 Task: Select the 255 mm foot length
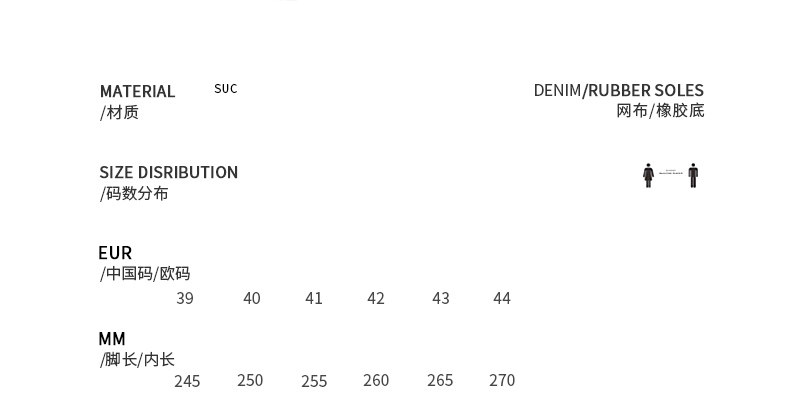point(314,381)
